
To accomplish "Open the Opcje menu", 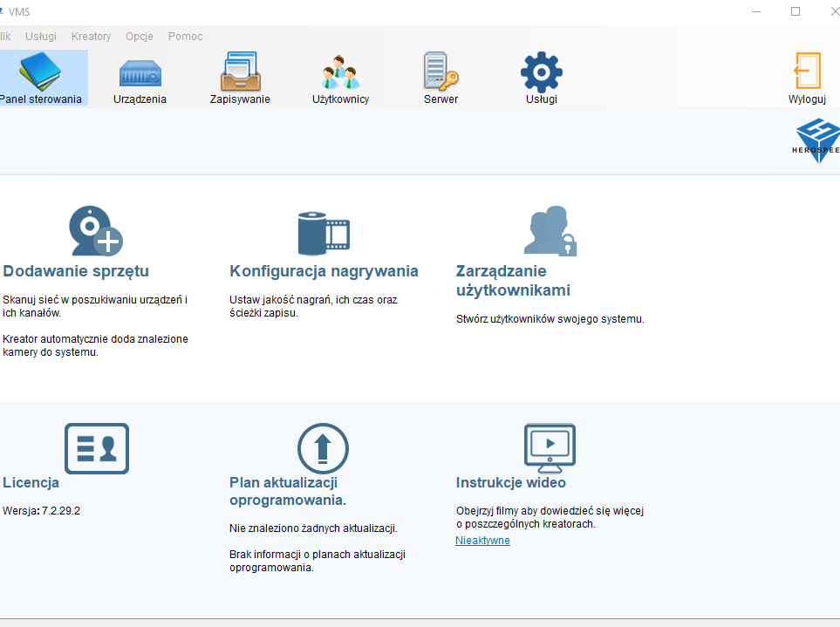I will (139, 36).
